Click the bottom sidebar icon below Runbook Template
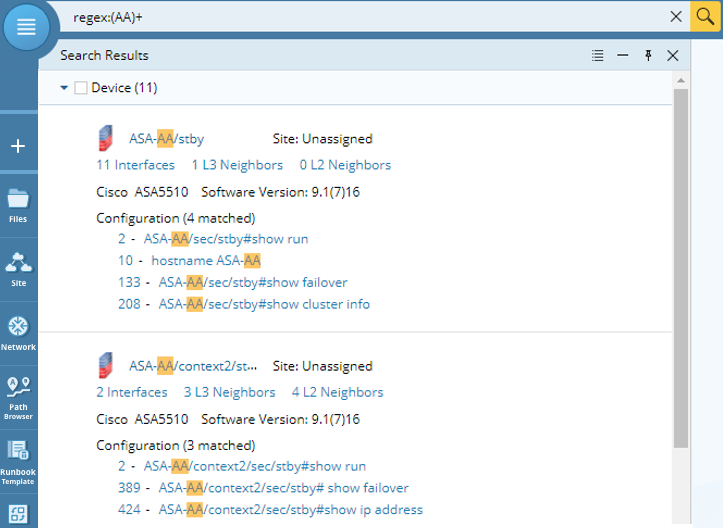Screen dimensions: 726x528 tap(18, 514)
